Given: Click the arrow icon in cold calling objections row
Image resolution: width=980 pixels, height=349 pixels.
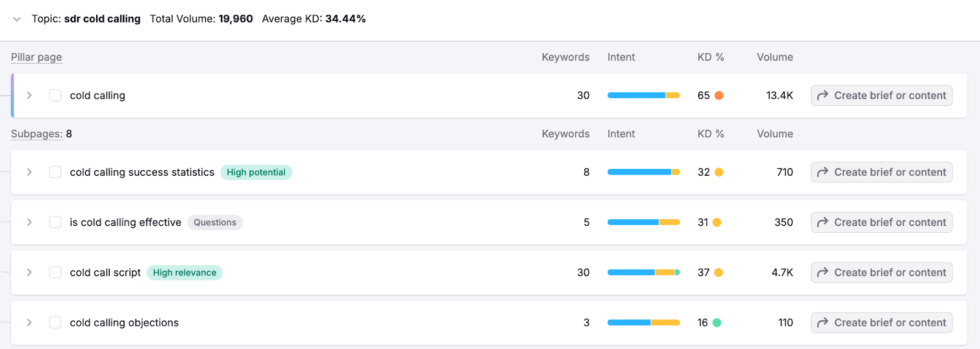Looking at the screenshot, I should pos(823,323).
